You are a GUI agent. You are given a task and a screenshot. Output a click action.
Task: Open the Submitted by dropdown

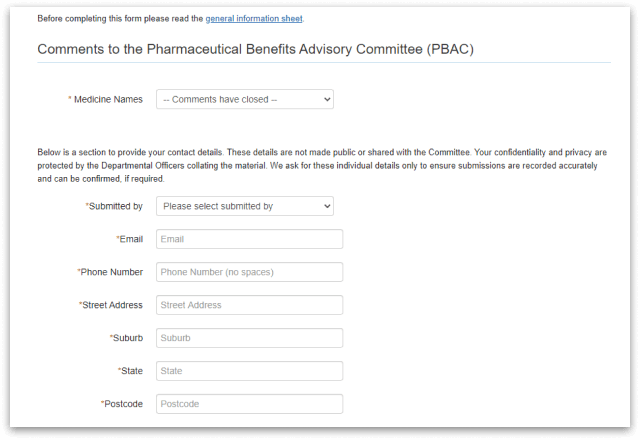244,206
